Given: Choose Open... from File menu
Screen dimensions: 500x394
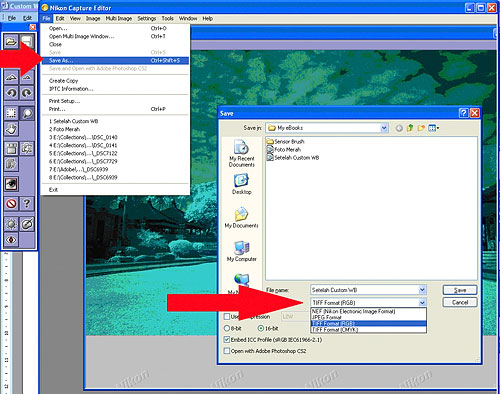Looking at the screenshot, I should [x=115, y=28].
